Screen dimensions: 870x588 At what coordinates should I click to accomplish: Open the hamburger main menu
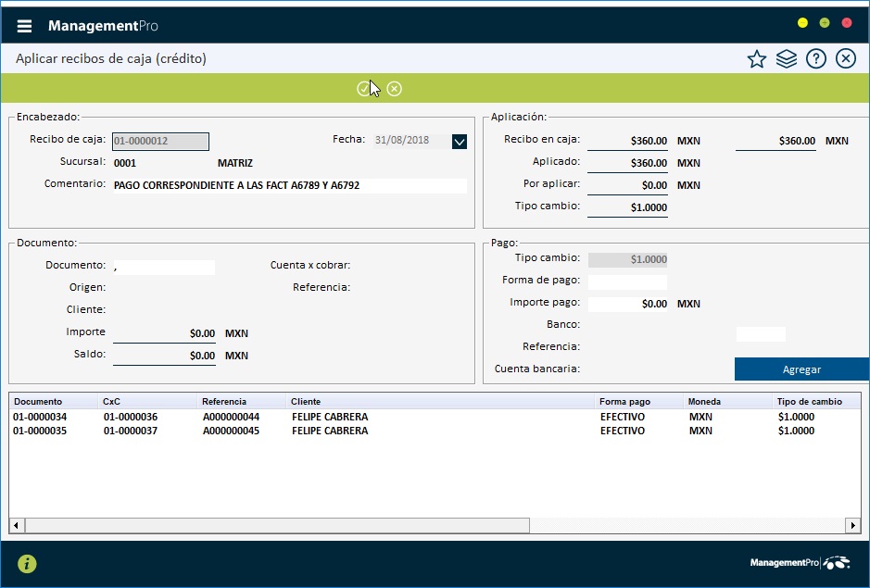click(24, 26)
